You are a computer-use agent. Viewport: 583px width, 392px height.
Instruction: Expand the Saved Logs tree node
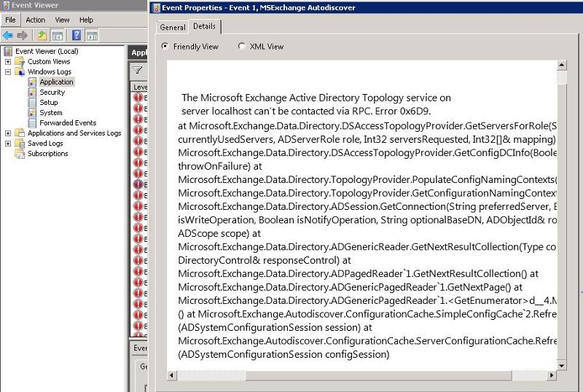(8, 144)
